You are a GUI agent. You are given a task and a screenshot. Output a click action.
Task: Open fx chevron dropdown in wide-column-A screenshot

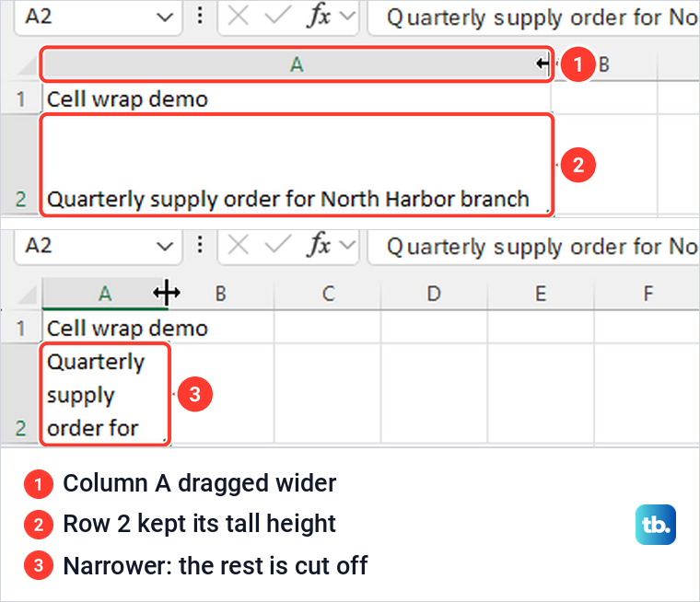(x=347, y=17)
